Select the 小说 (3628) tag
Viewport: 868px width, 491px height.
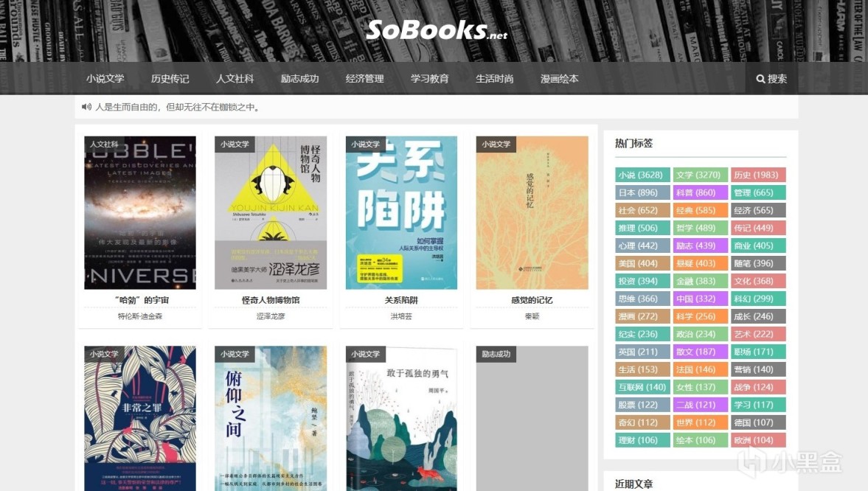[642, 175]
